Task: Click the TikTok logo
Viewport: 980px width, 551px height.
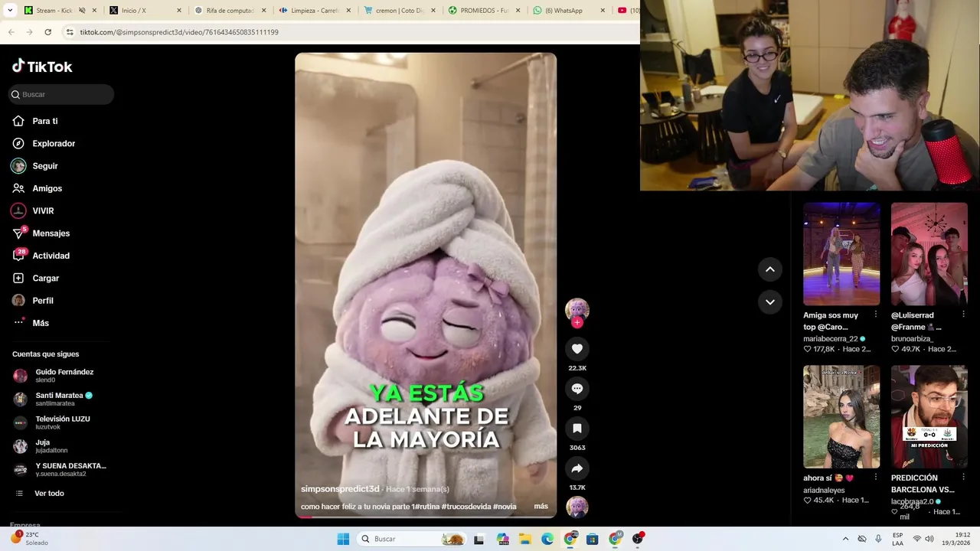Action: click(42, 67)
